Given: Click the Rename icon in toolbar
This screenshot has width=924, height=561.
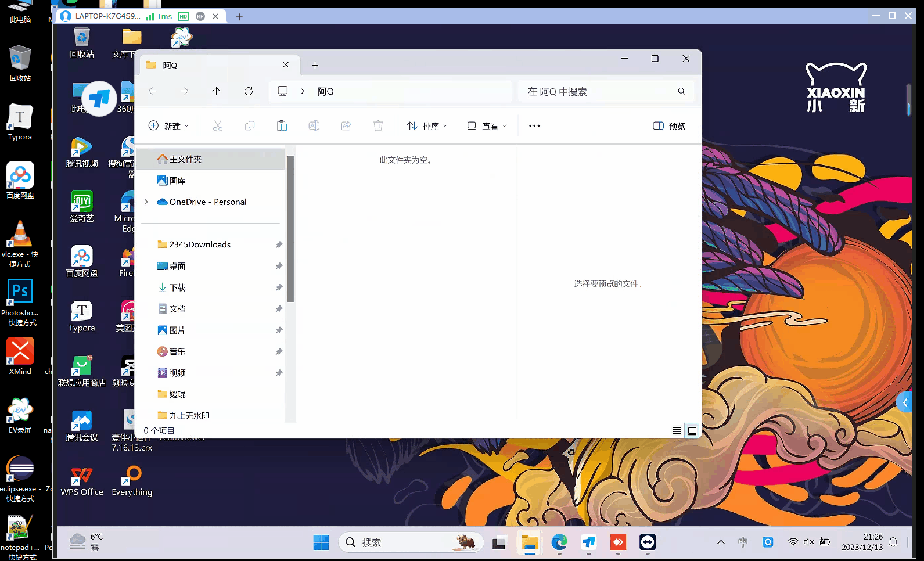Looking at the screenshot, I should tap(314, 125).
